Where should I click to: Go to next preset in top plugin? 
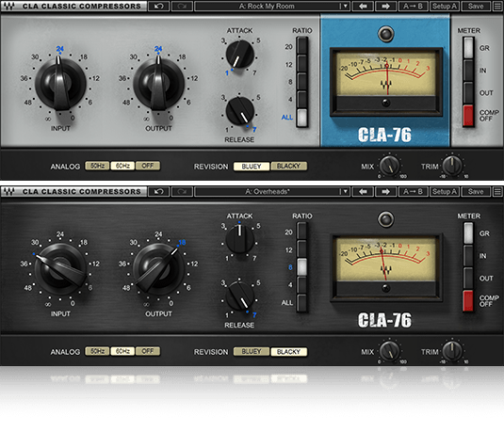[x=385, y=6]
